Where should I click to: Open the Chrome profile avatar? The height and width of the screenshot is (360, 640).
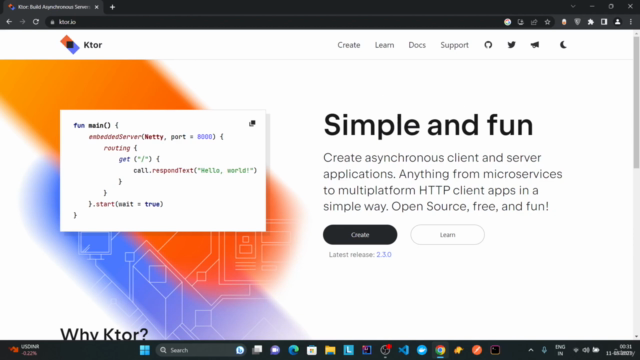(618, 22)
